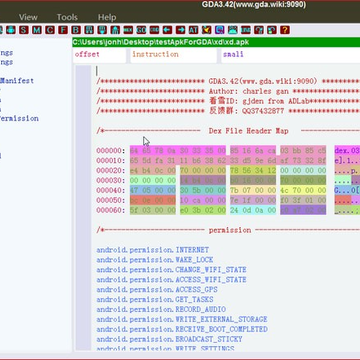Viewport: 360px width, 360px height.
Task: Click the B toolbar icon
Action: click(x=76, y=30)
